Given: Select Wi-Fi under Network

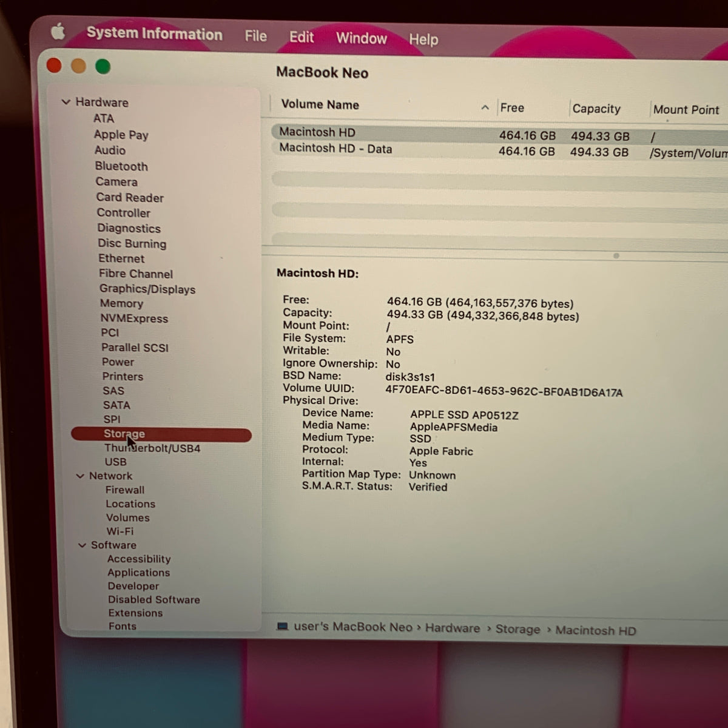Looking at the screenshot, I should 120,531.
